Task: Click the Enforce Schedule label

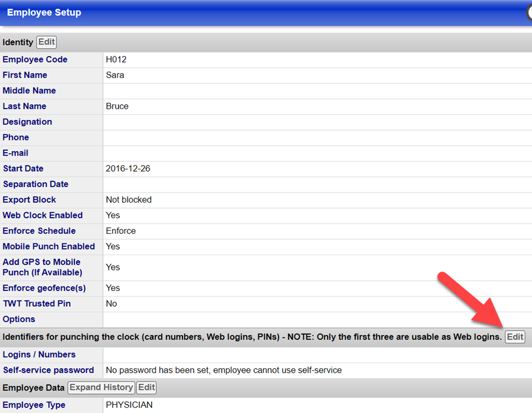Action: pos(39,231)
